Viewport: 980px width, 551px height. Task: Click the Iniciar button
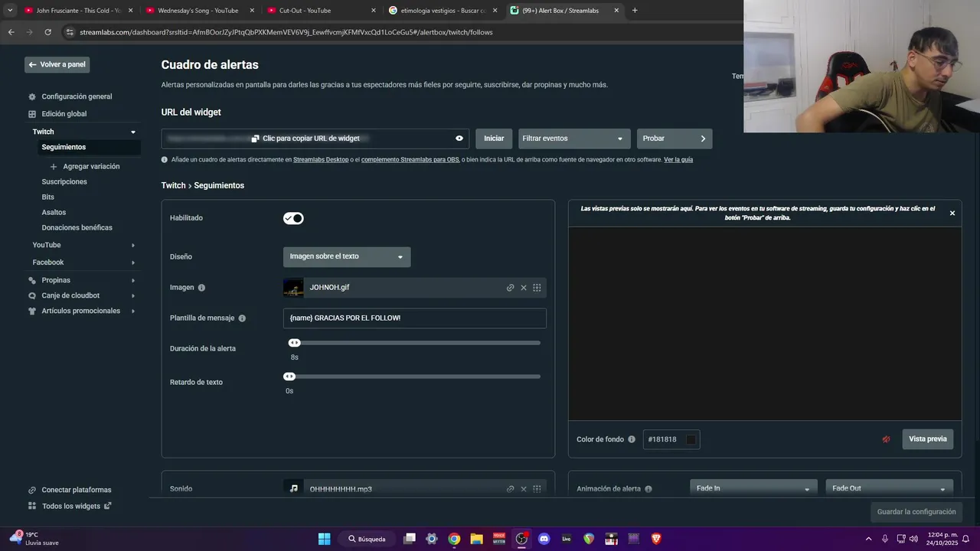click(x=494, y=139)
